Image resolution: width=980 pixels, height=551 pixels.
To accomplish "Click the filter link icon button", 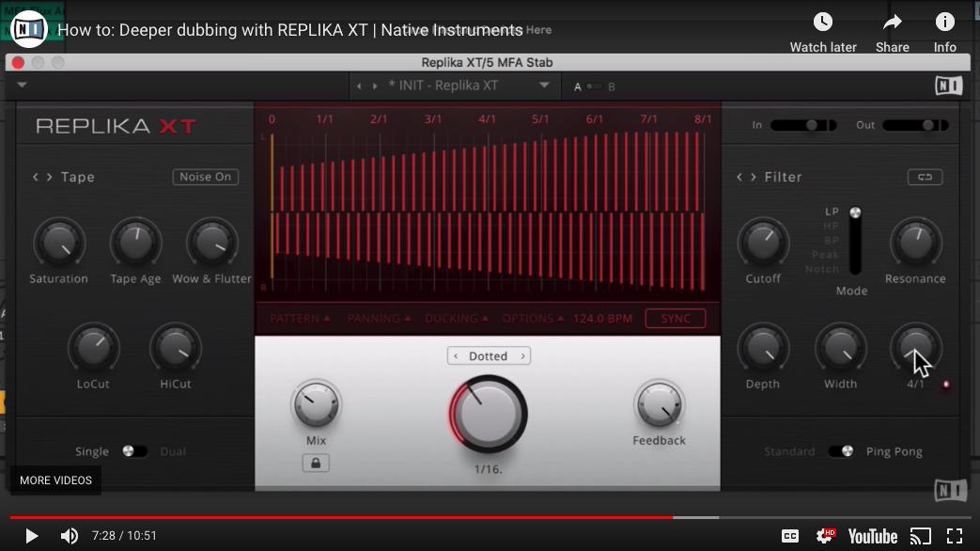I will pos(925,177).
